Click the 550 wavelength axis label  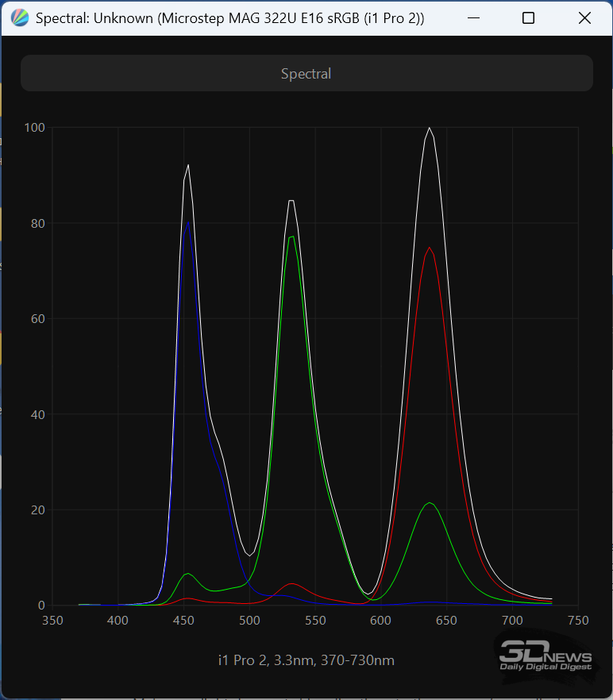click(x=315, y=620)
